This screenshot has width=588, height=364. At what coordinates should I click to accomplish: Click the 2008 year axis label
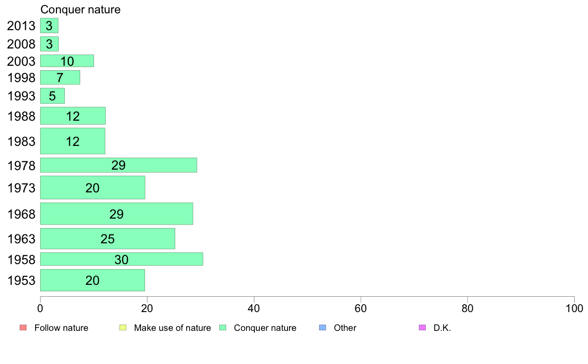[21, 44]
